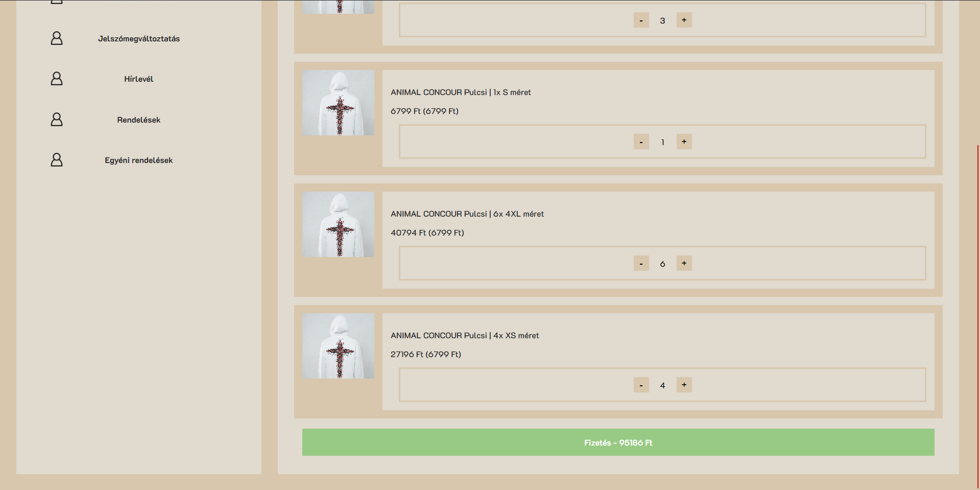Open the Rendelések section
980x490 pixels.
(139, 120)
